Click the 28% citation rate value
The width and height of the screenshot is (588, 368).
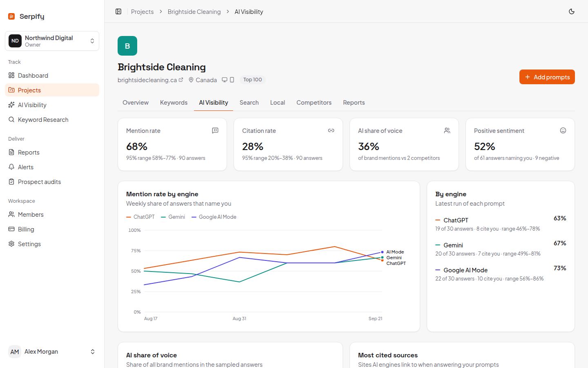tap(253, 146)
